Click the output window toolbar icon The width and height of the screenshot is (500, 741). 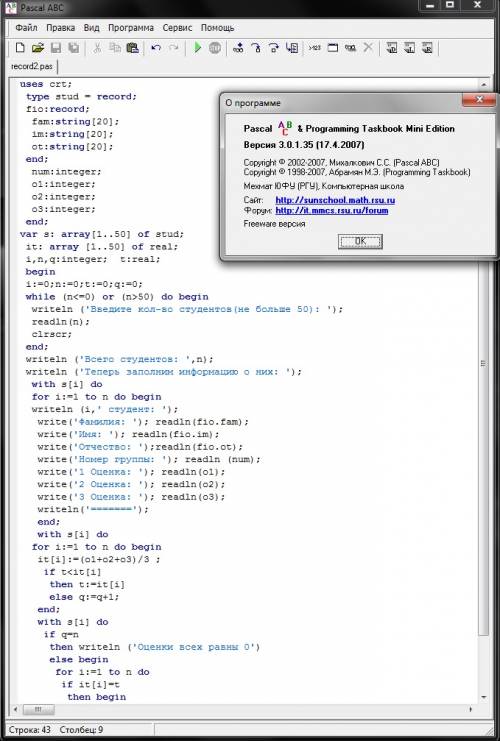pos(333,48)
